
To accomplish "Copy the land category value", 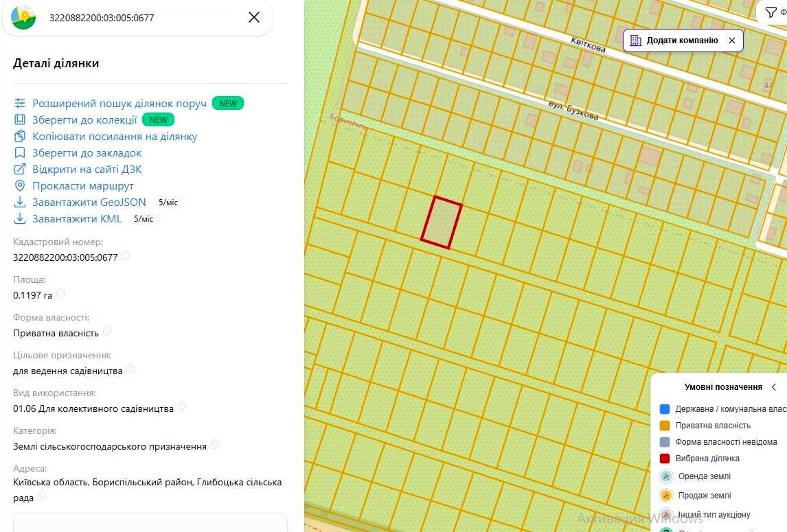I will coord(215,445).
